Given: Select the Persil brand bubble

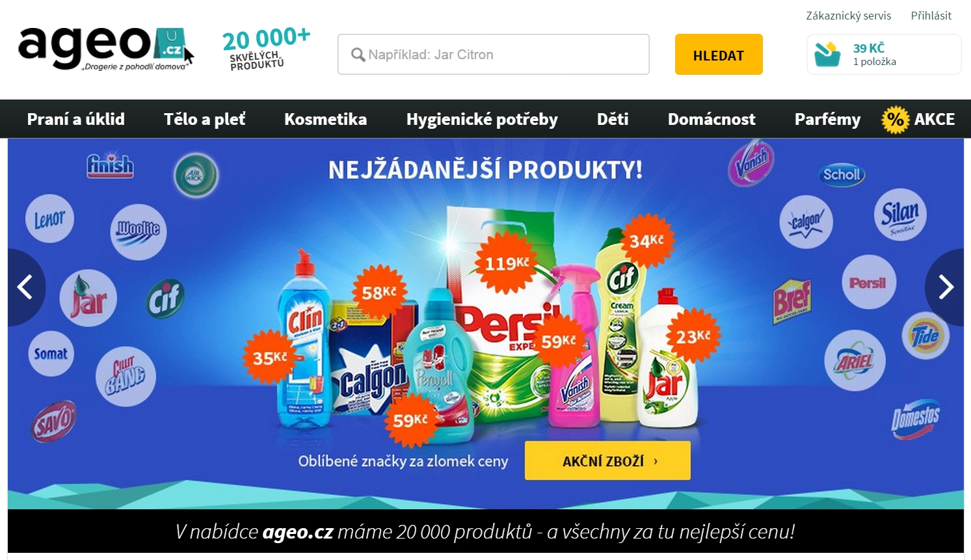Looking at the screenshot, I should point(868,283).
